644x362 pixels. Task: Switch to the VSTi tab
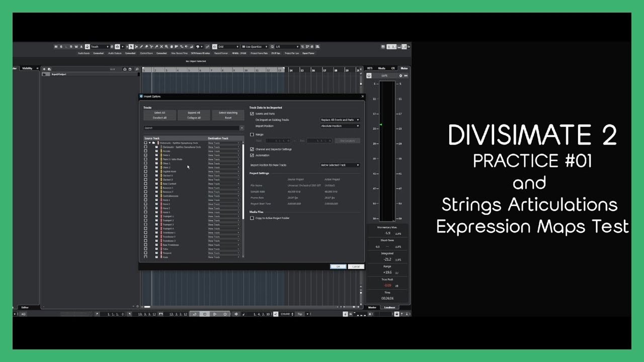(370, 68)
